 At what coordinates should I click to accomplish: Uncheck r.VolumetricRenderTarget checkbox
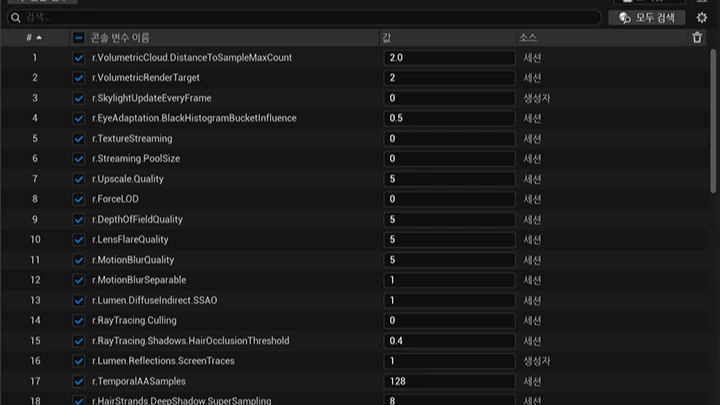(79, 78)
